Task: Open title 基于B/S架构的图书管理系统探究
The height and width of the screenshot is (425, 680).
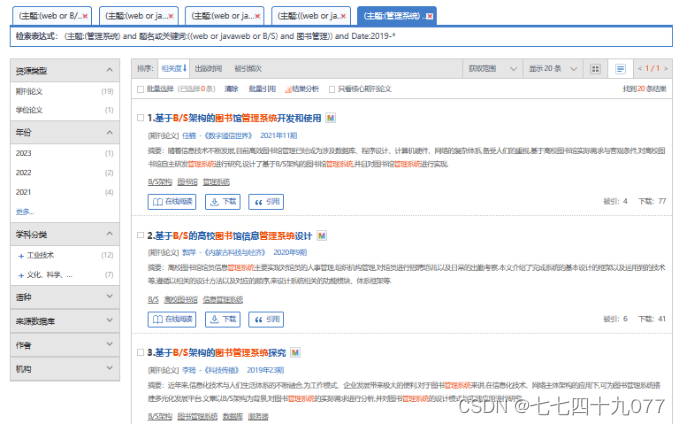Action: pyautogui.click(x=220, y=353)
